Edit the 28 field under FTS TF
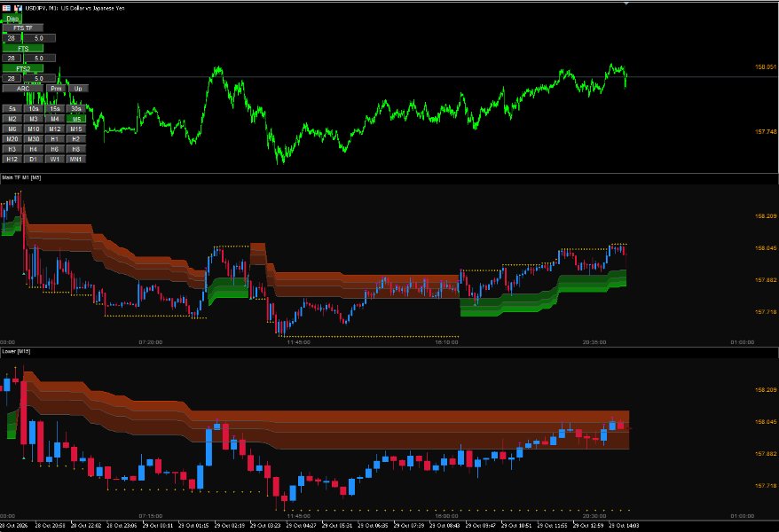779x532 pixels. coord(12,38)
